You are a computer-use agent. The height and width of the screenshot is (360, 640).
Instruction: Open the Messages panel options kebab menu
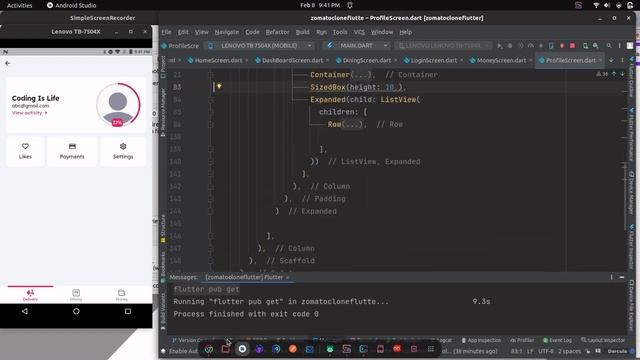coord(611,277)
